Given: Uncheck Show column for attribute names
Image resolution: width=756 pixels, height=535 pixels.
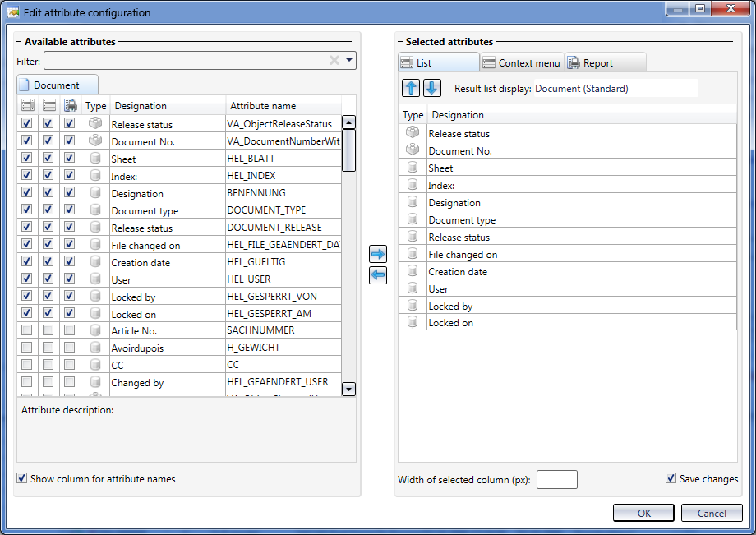Looking at the screenshot, I should [22, 478].
